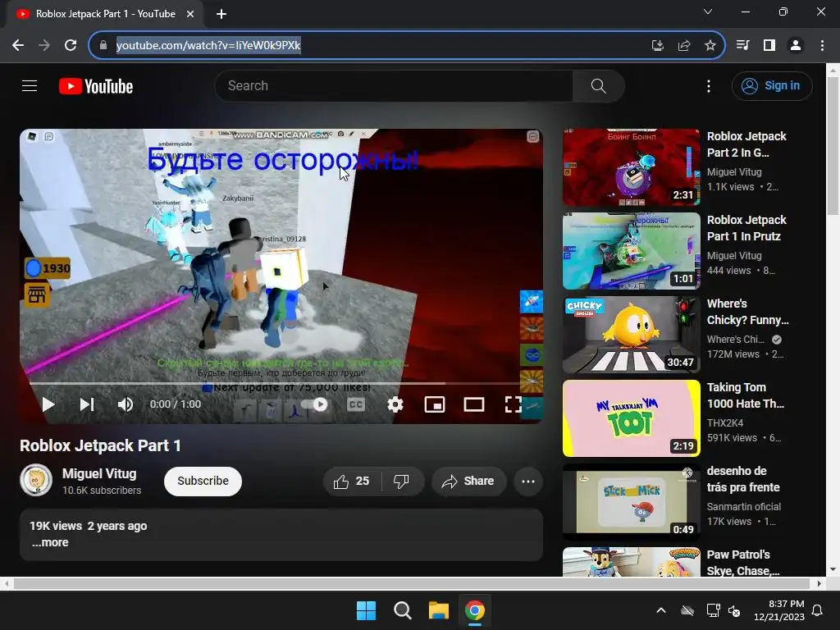
Task: Click the search magnifier button
Action: point(598,85)
